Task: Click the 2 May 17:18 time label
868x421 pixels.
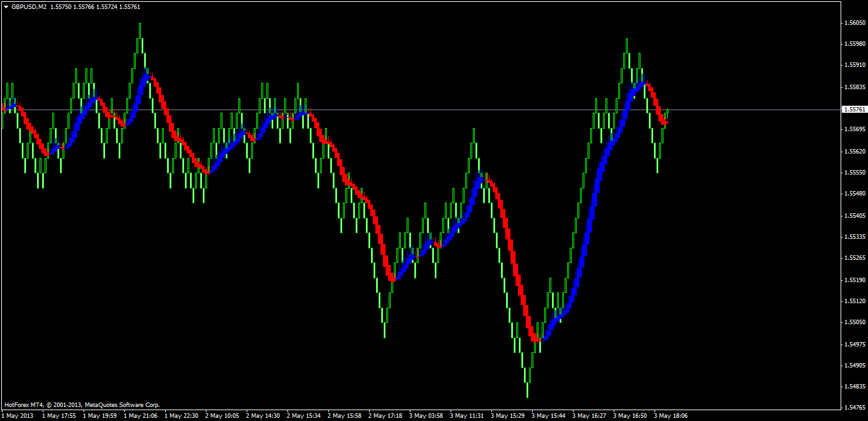Action: click(x=386, y=416)
